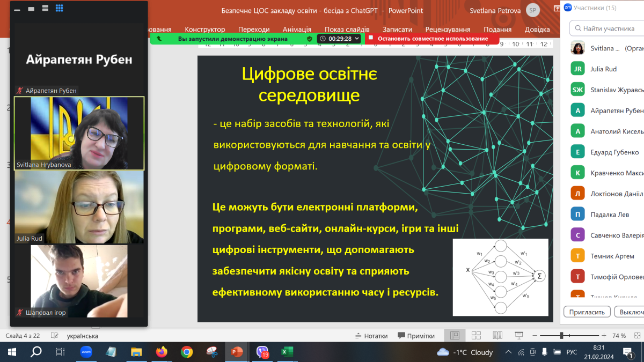Screen dimensions: 644x362
Task: Show hidden icons in system tray
Action: point(509,352)
